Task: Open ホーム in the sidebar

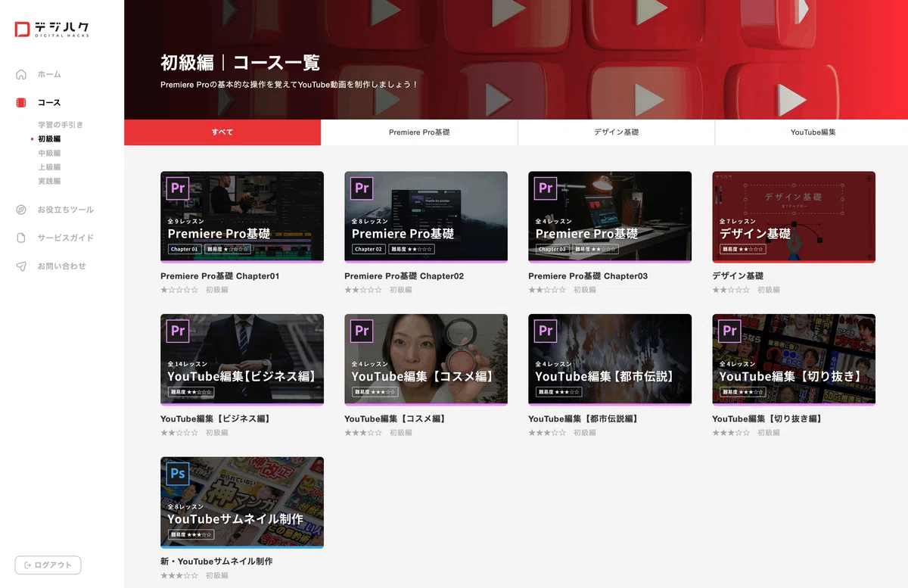Action: [x=49, y=74]
